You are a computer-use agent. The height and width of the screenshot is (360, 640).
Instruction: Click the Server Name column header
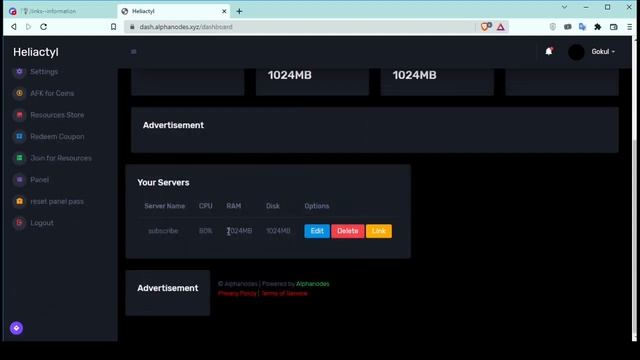click(x=164, y=206)
